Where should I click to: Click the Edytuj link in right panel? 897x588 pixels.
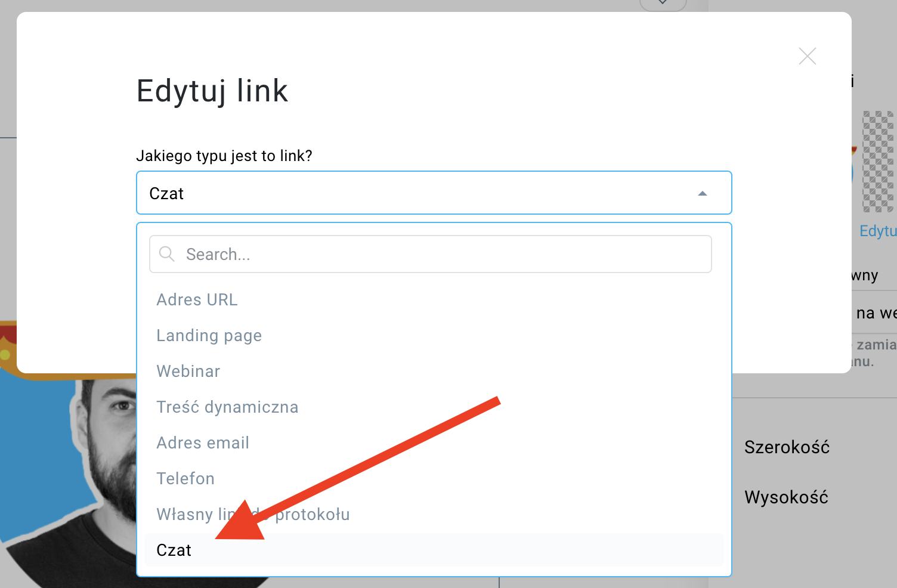(x=878, y=231)
